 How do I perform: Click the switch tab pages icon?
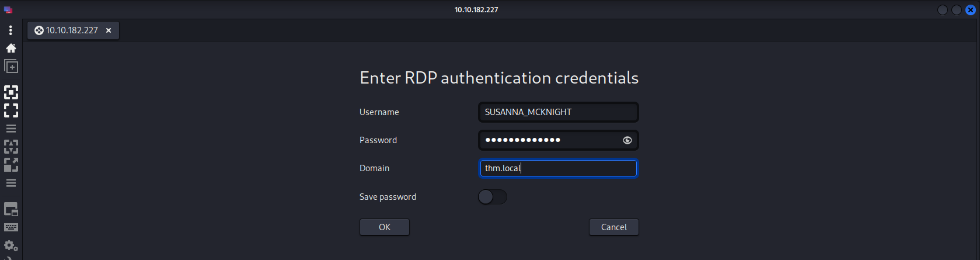click(11, 209)
